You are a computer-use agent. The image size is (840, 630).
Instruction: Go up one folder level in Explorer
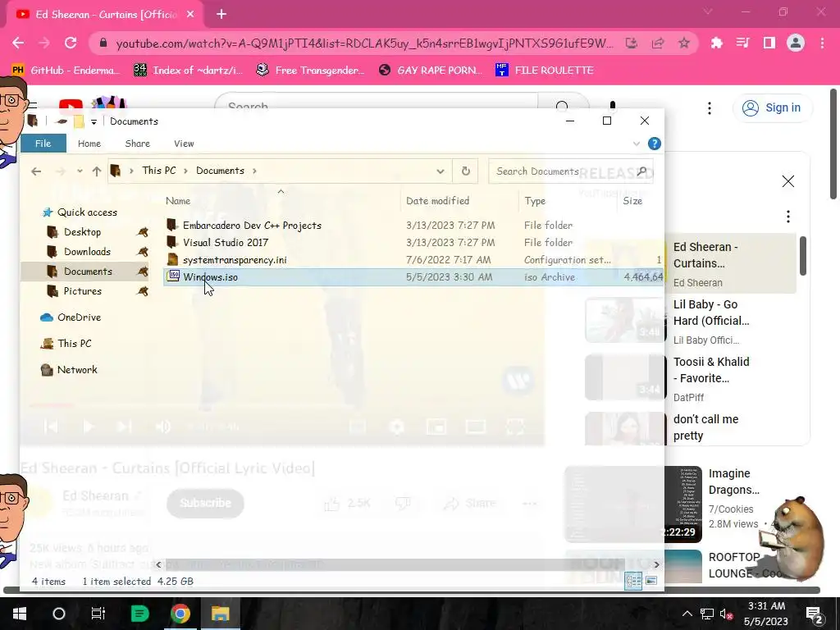click(x=97, y=171)
